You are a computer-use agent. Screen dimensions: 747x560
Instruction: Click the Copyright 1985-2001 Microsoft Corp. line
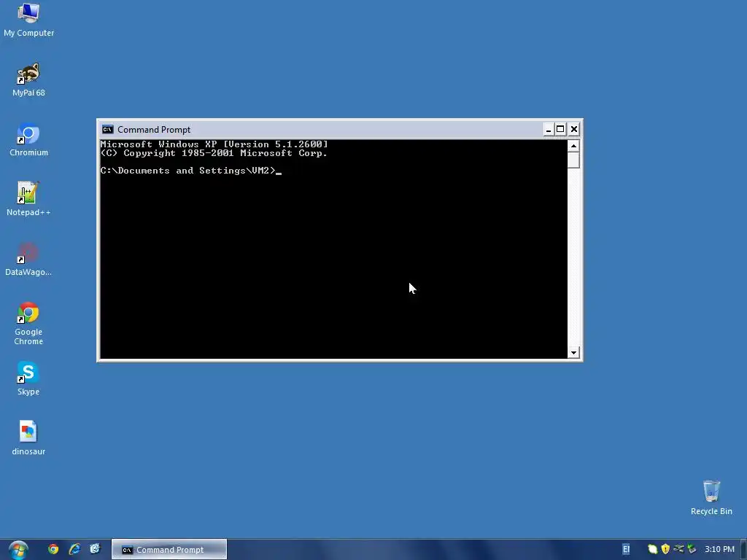pyautogui.click(x=214, y=153)
